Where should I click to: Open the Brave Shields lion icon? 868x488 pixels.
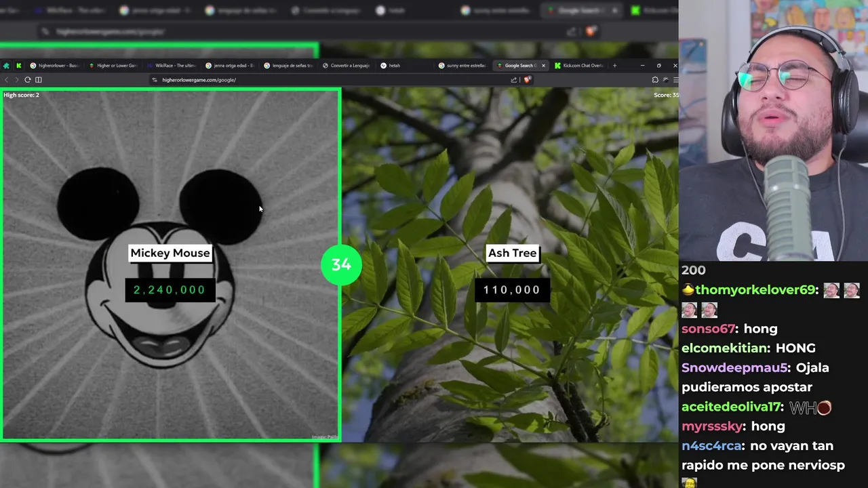coord(527,80)
